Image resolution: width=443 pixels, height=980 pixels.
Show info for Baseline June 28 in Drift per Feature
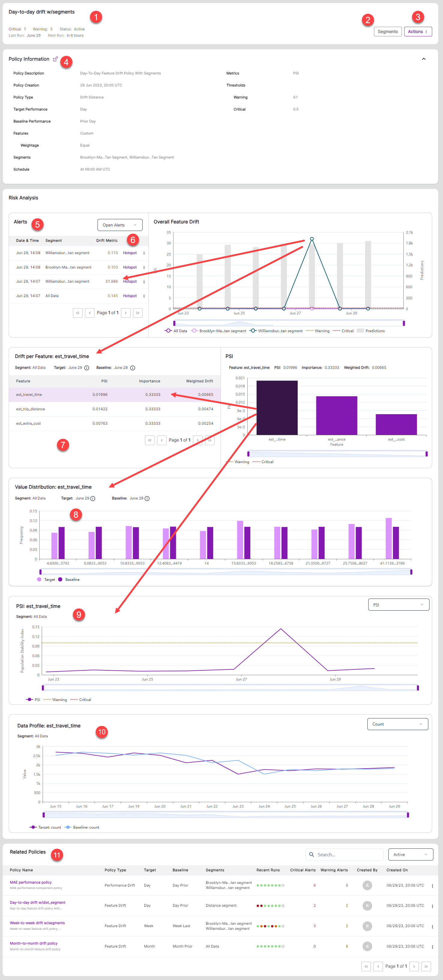coord(133,368)
